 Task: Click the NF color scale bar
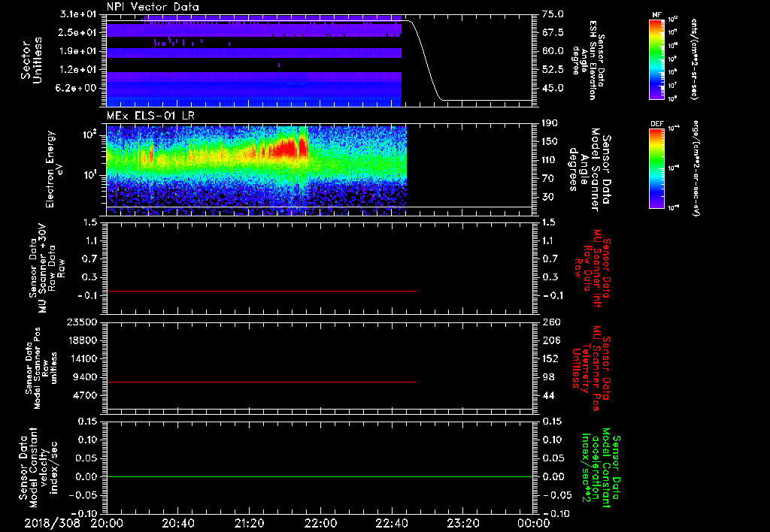(x=657, y=59)
